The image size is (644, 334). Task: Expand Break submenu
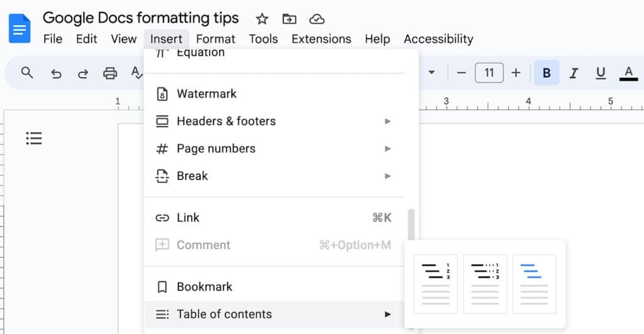pos(274,176)
